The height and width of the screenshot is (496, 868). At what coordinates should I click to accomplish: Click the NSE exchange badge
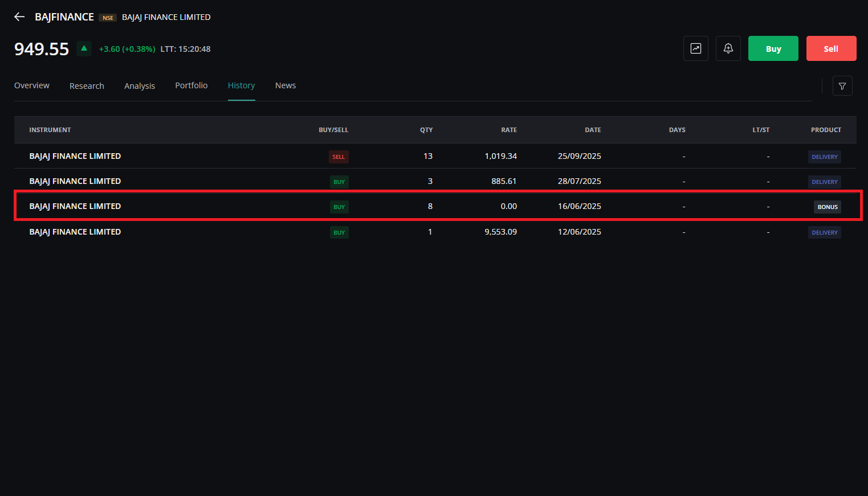pos(108,18)
